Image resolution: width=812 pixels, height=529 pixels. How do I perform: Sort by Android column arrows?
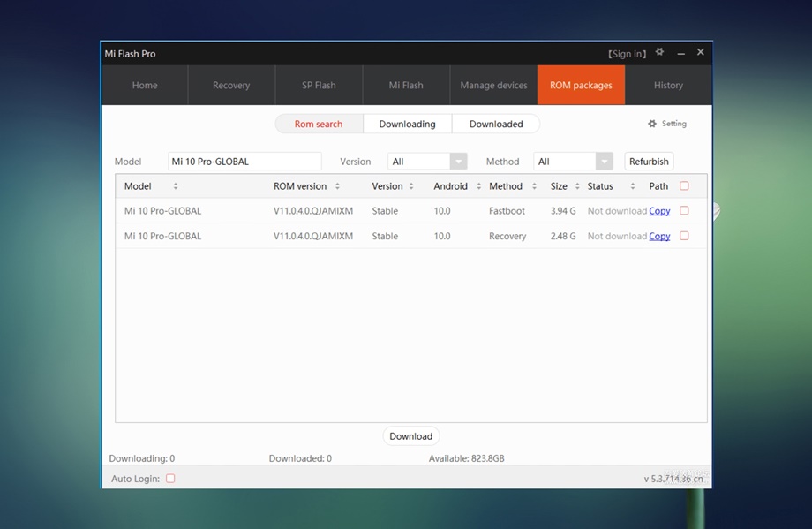click(x=478, y=186)
